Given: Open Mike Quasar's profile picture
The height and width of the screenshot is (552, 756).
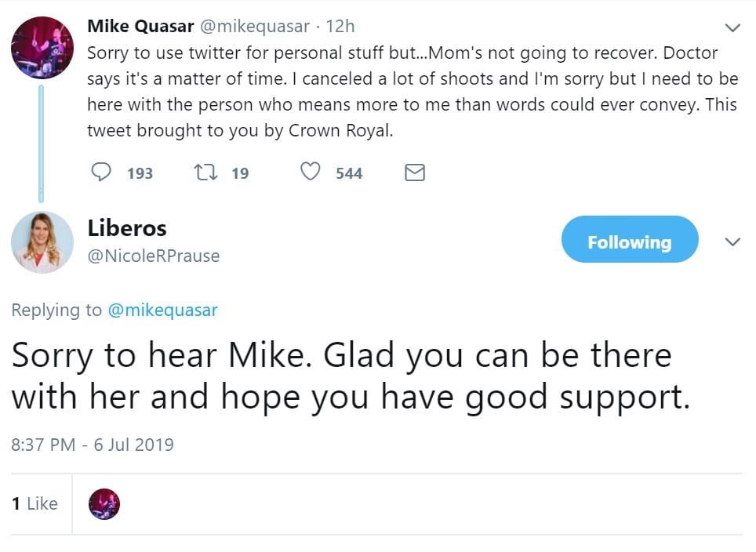Looking at the screenshot, I should 42,47.
